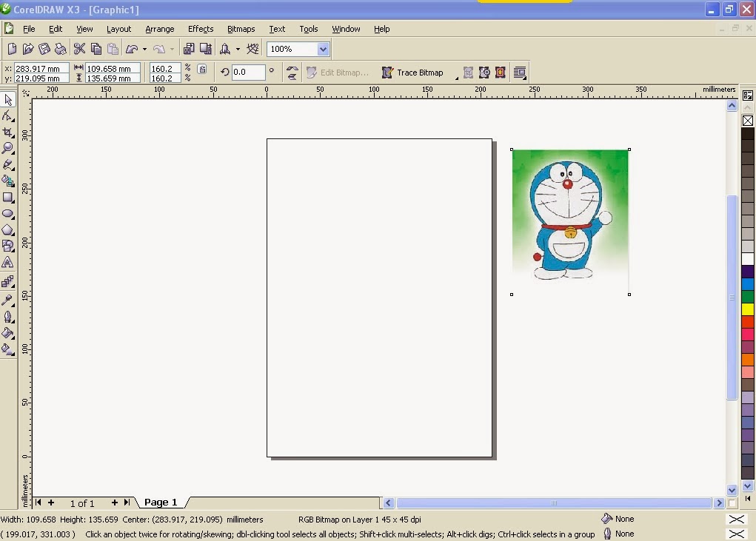
Task: Open the File menu
Action: click(x=29, y=29)
